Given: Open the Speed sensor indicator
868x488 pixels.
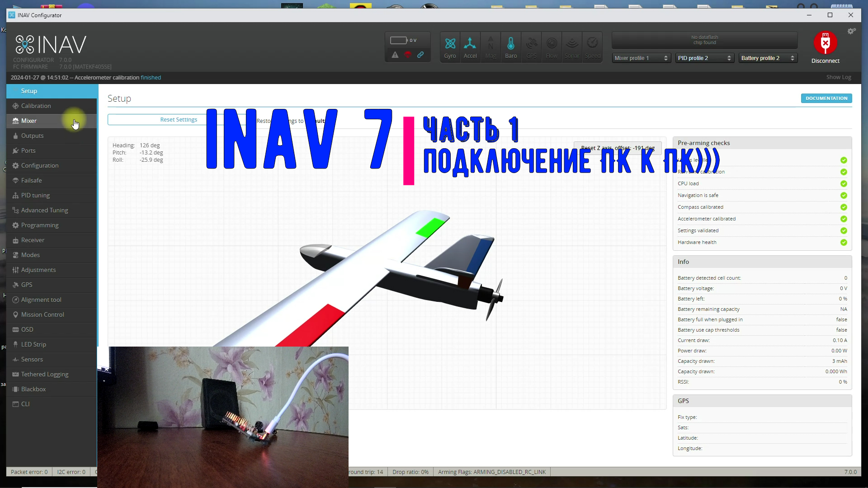Looking at the screenshot, I should [593, 47].
